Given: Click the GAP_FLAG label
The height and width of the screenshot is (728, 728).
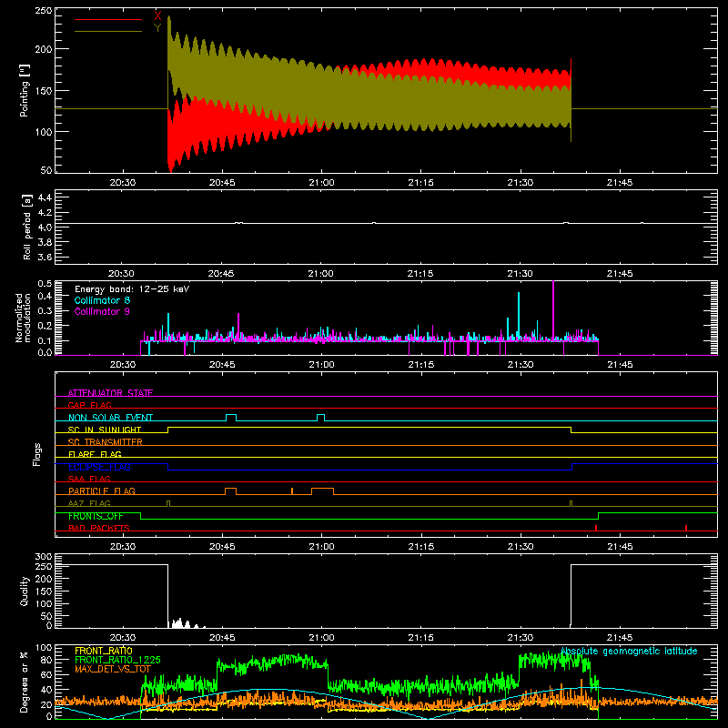Looking at the screenshot, I should [x=89, y=405].
